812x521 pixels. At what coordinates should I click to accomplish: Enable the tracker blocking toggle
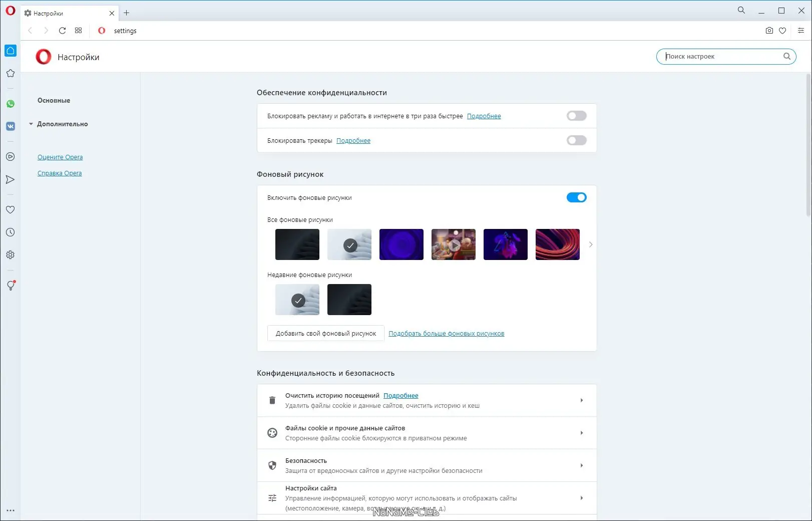pos(576,140)
